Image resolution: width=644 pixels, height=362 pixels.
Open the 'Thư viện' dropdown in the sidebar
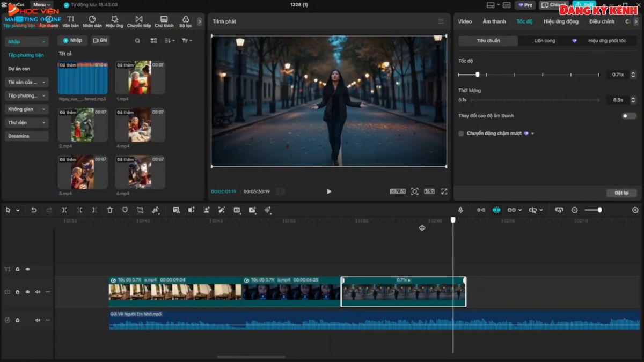coord(26,122)
